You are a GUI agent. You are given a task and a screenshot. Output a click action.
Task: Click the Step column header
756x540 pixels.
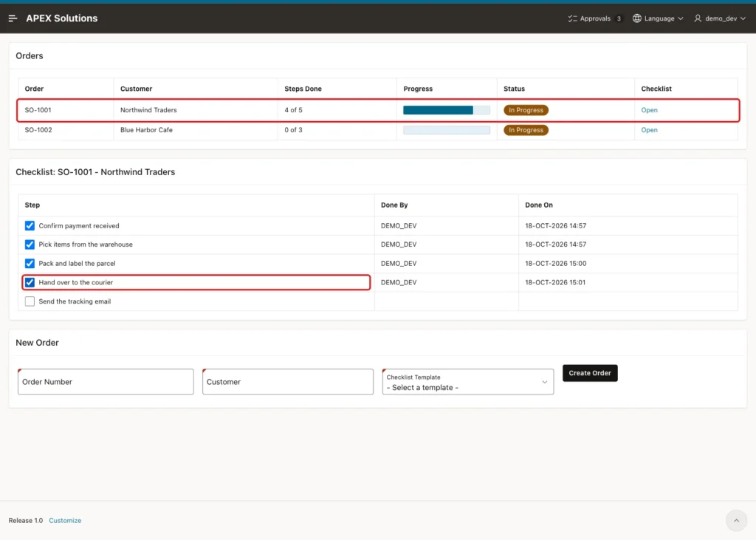click(32, 205)
